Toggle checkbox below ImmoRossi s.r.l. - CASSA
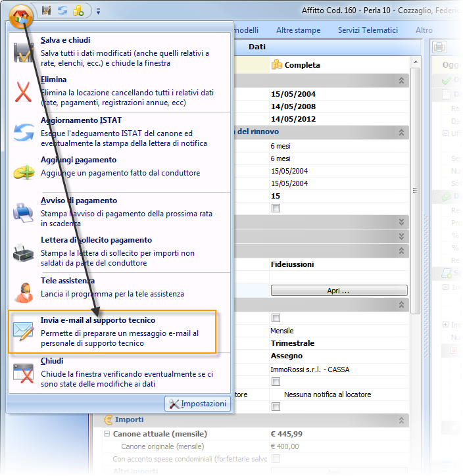 [276, 381]
